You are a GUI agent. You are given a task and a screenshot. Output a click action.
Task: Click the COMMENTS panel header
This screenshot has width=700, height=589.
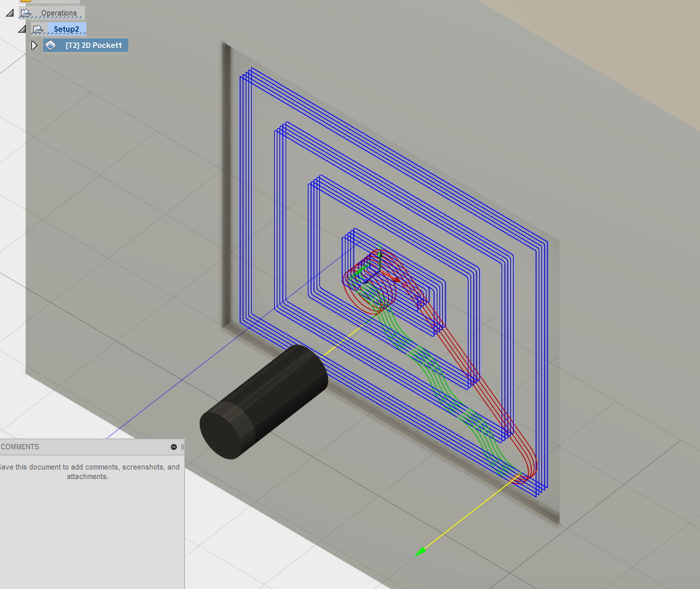click(20, 447)
